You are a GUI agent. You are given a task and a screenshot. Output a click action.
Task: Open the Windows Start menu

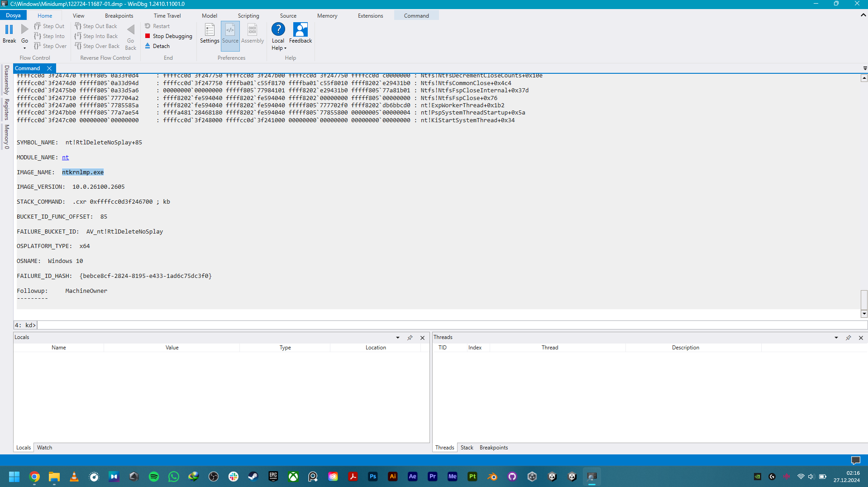pyautogui.click(x=14, y=477)
